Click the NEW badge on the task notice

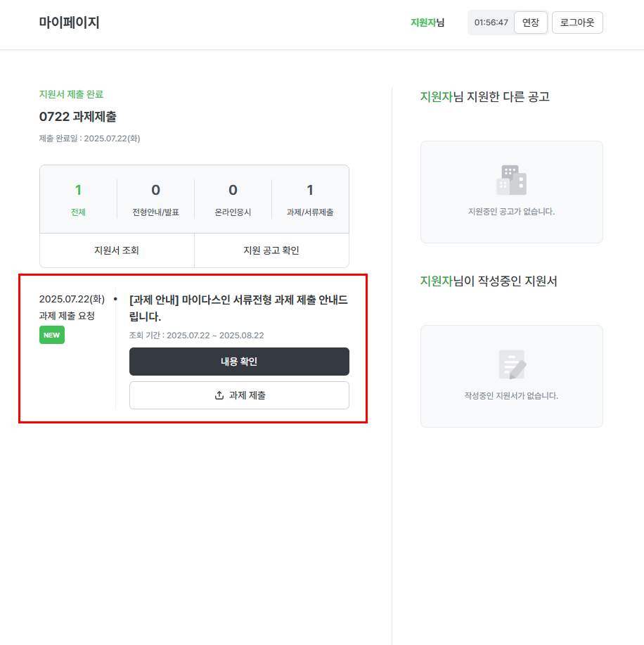51,336
